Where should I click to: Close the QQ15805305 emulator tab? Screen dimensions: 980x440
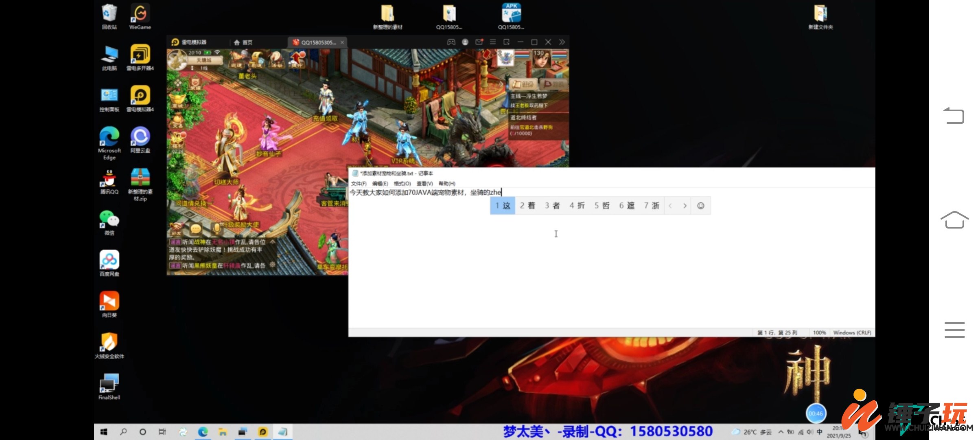[x=342, y=42]
